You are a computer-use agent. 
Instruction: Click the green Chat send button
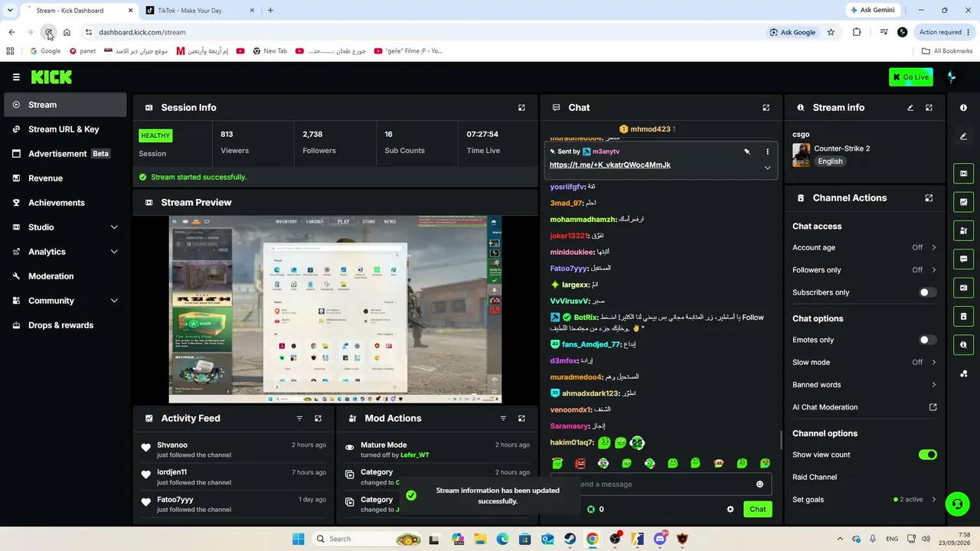pos(757,509)
